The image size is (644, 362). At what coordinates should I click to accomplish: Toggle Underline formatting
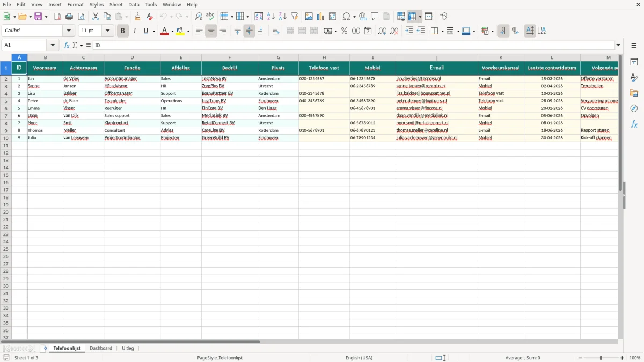[145, 31]
